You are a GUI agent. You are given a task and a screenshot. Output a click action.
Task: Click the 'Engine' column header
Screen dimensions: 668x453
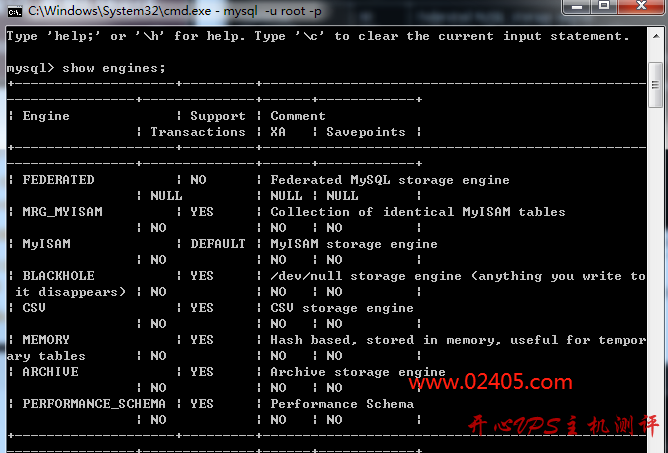[x=46, y=116]
